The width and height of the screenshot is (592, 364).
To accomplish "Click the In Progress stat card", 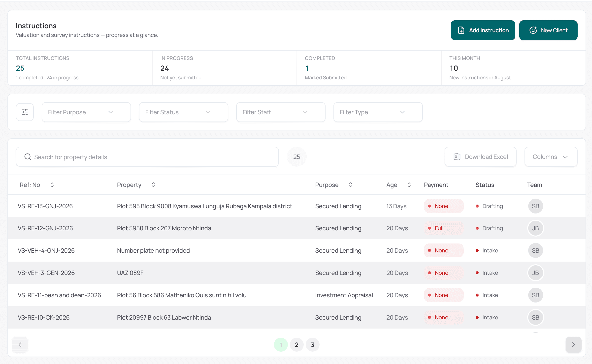I will [225, 68].
